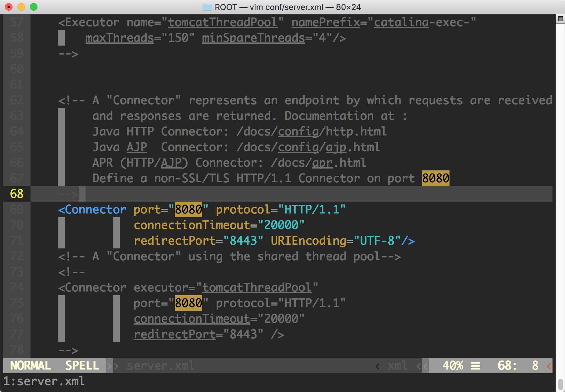This screenshot has width=565, height=392.
Task: Click protocol="HTTP/1.1" on line 69
Action: [x=281, y=209]
